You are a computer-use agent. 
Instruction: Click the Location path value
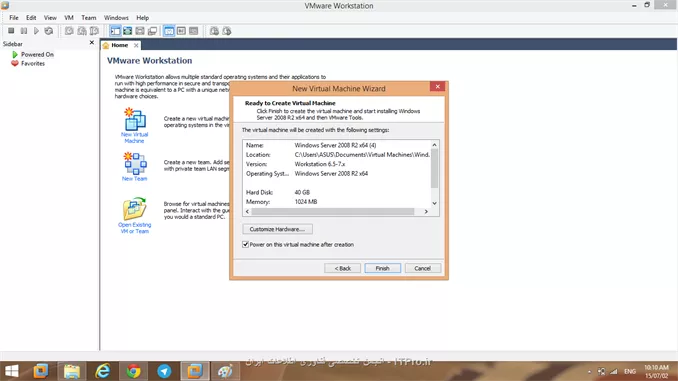tap(362, 155)
